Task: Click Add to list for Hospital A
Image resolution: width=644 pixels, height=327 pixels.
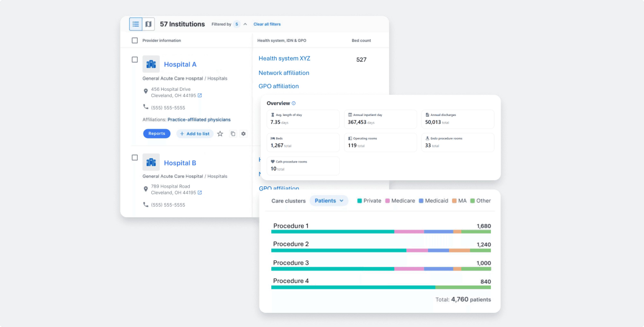Action: point(195,134)
